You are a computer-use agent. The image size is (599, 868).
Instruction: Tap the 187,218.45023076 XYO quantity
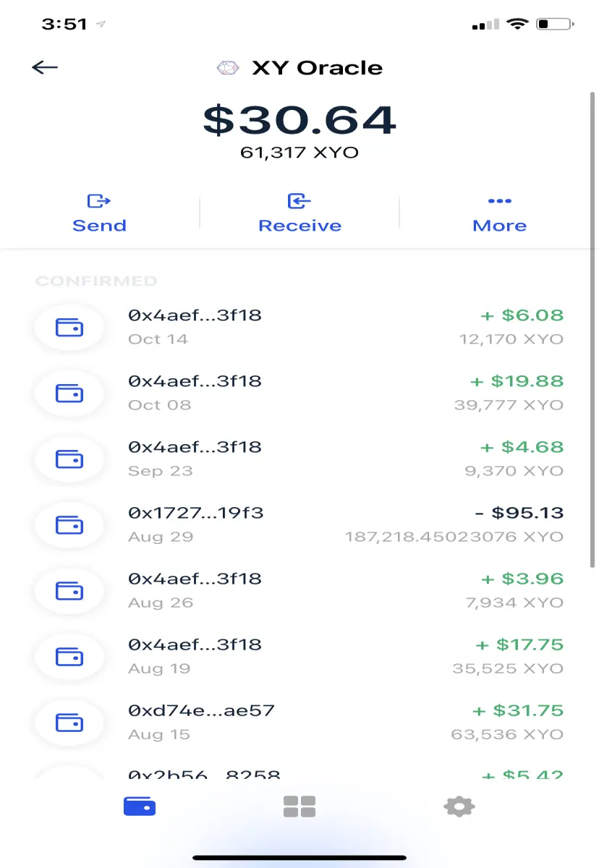(454, 537)
